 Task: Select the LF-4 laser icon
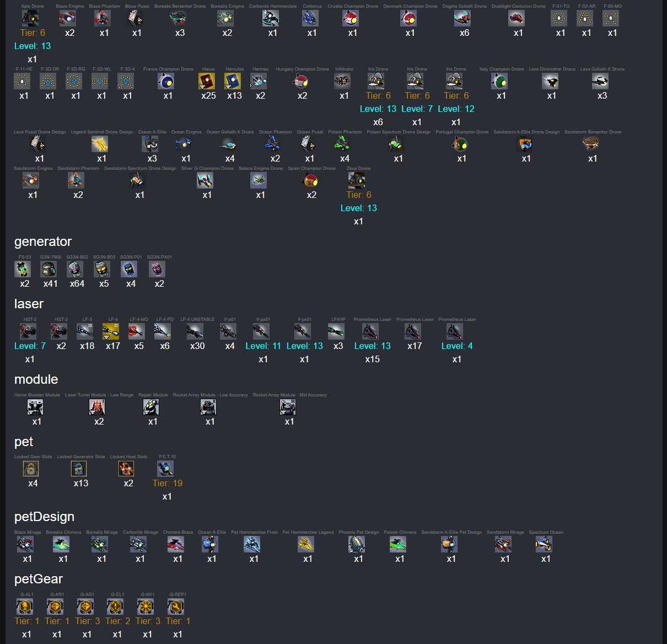point(111,332)
